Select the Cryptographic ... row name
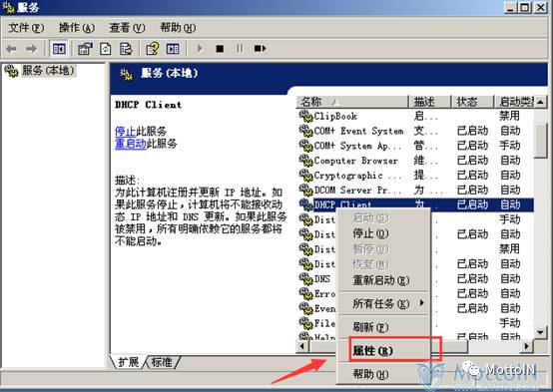Screen dimensions: 553x392 tap(357, 176)
